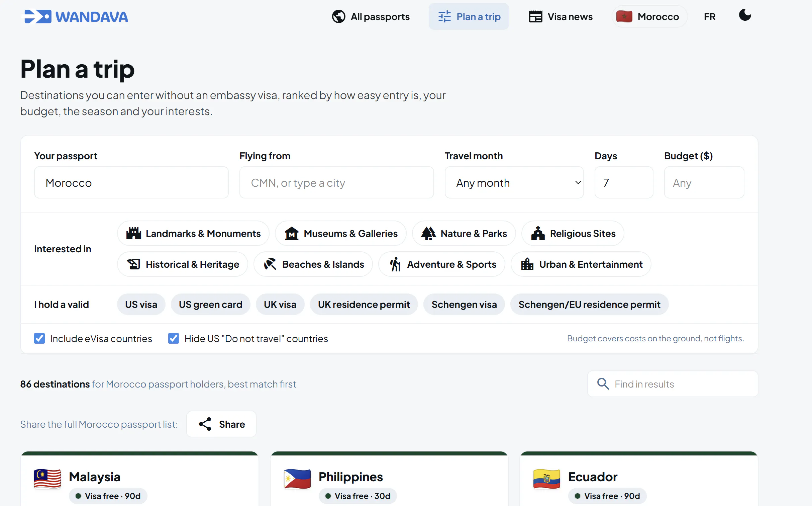The height and width of the screenshot is (506, 812).
Task: Click the Find in results search field
Action: click(673, 384)
